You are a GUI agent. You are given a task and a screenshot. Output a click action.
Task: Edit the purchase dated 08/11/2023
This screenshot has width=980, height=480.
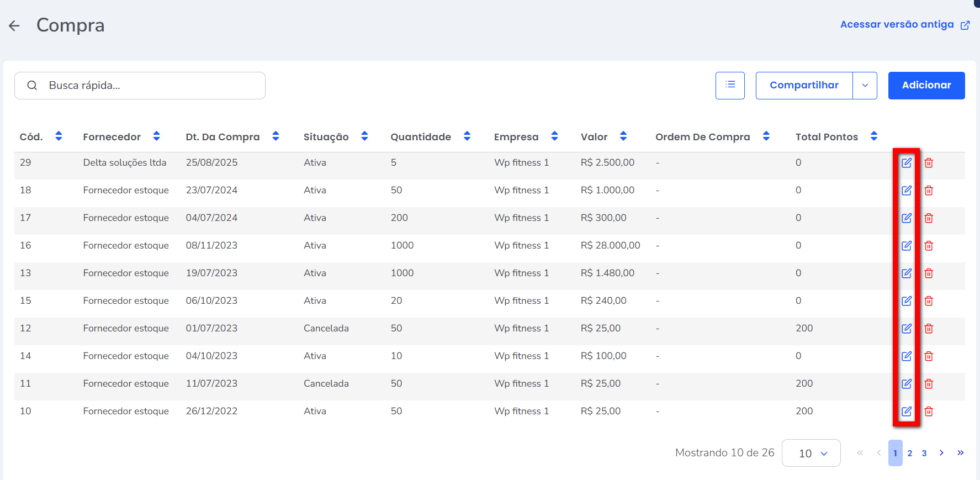tap(907, 246)
